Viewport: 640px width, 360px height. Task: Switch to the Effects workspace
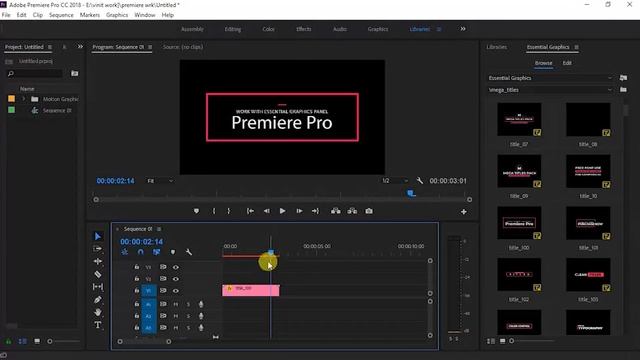pyautogui.click(x=304, y=29)
